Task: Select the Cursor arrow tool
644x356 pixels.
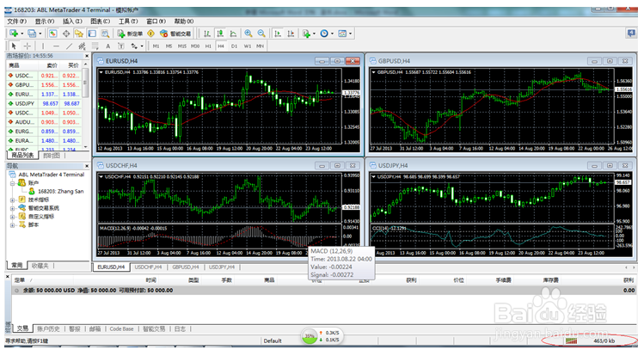Action: click(x=14, y=46)
